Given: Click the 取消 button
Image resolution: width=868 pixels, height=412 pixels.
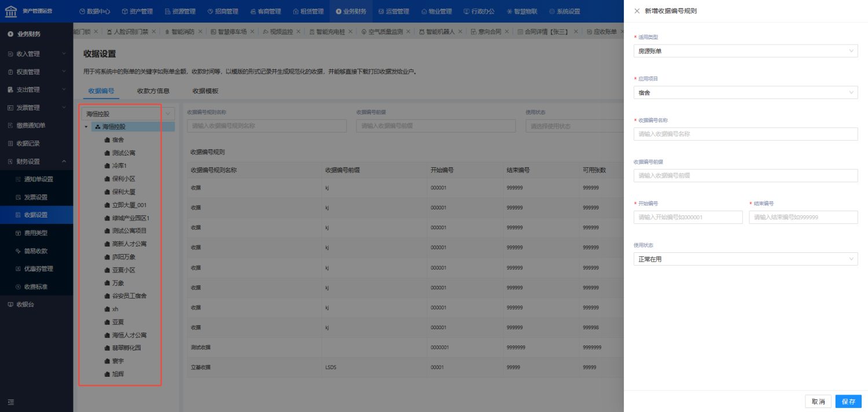Looking at the screenshot, I should click(x=818, y=401).
